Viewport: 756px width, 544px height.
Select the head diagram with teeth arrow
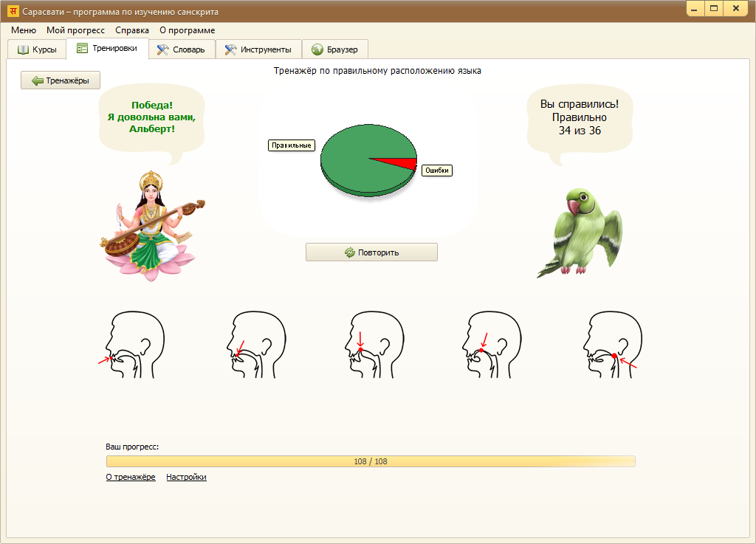[x=255, y=344]
